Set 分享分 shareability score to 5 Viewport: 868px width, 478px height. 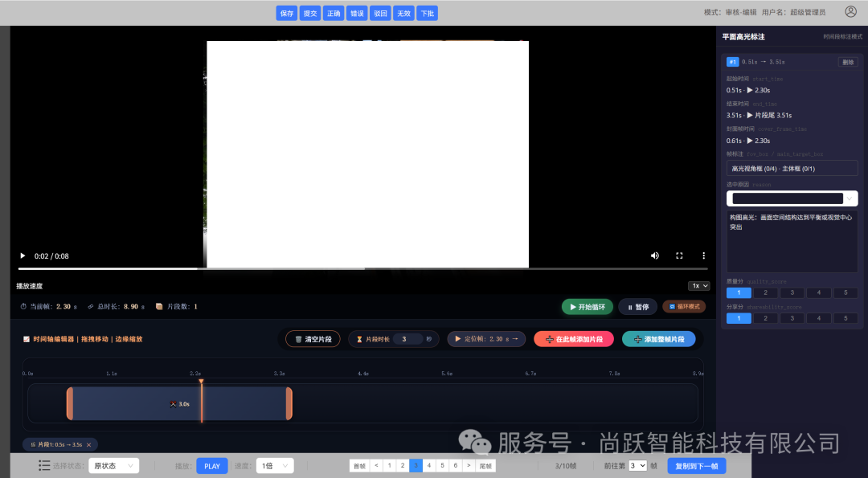(845, 318)
